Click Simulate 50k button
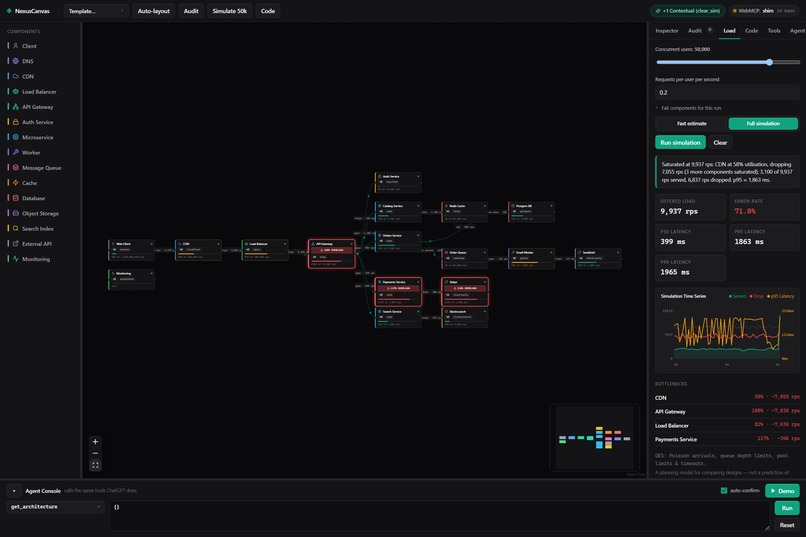This screenshot has width=806, height=537. pos(229,11)
